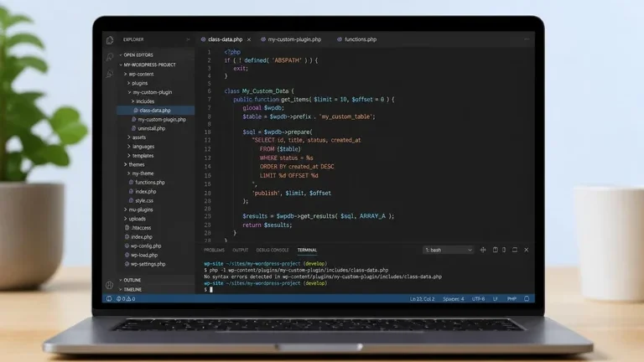This screenshot has height=362, width=644.
Task: Open editor more actions ellipsis menu
Action: pyautogui.click(x=527, y=39)
